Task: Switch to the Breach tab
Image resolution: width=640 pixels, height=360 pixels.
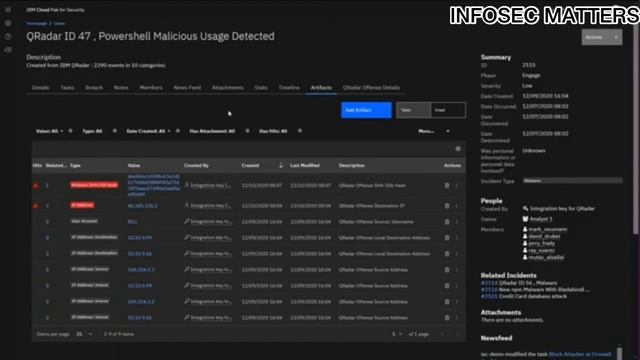Action: click(x=94, y=87)
